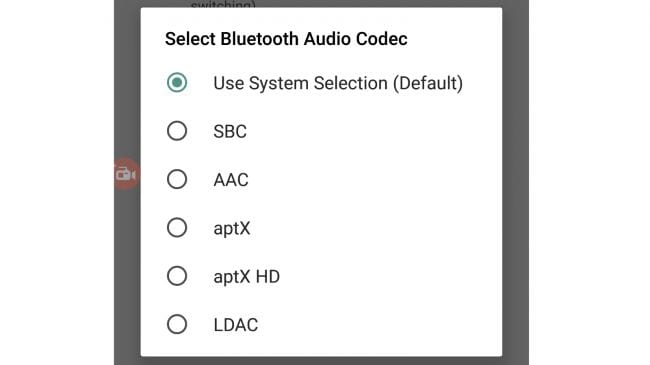This screenshot has height=365, width=650.
Task: Enable the aptX HD radio circle
Action: point(177,276)
